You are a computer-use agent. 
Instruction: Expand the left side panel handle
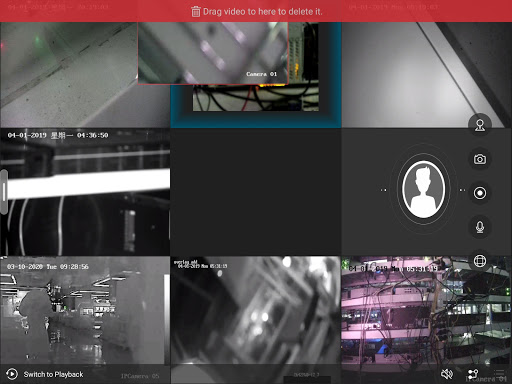tap(4, 192)
